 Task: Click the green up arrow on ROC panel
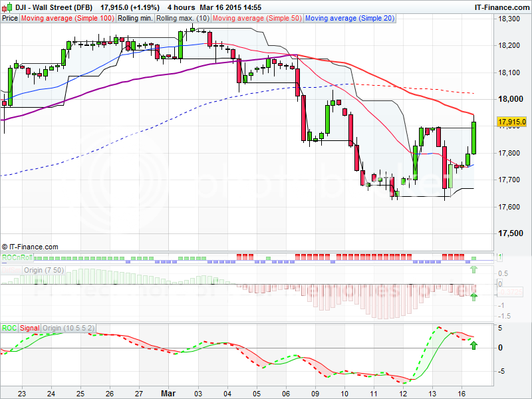tap(473, 345)
